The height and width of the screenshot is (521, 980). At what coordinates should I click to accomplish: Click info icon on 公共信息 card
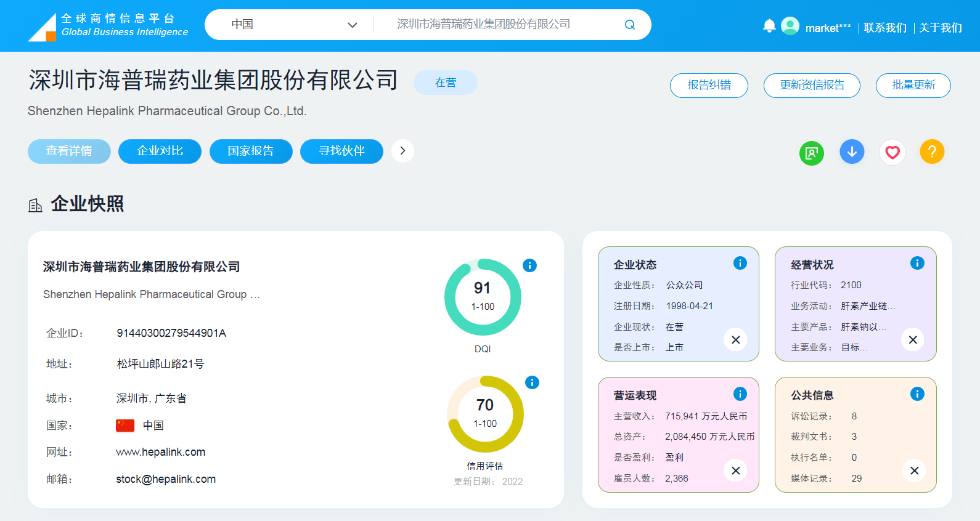[917, 394]
